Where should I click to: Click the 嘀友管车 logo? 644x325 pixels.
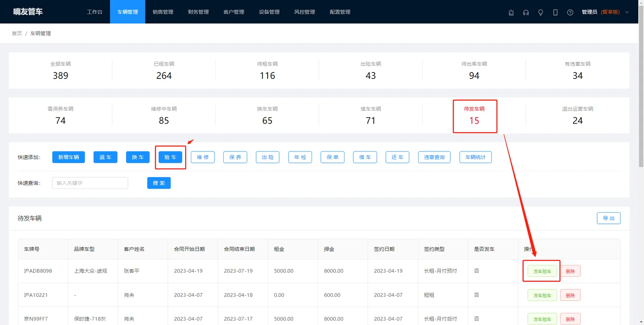pos(28,12)
